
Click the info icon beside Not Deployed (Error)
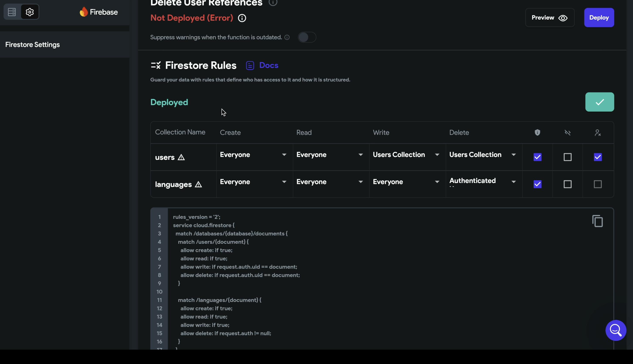pos(242,18)
